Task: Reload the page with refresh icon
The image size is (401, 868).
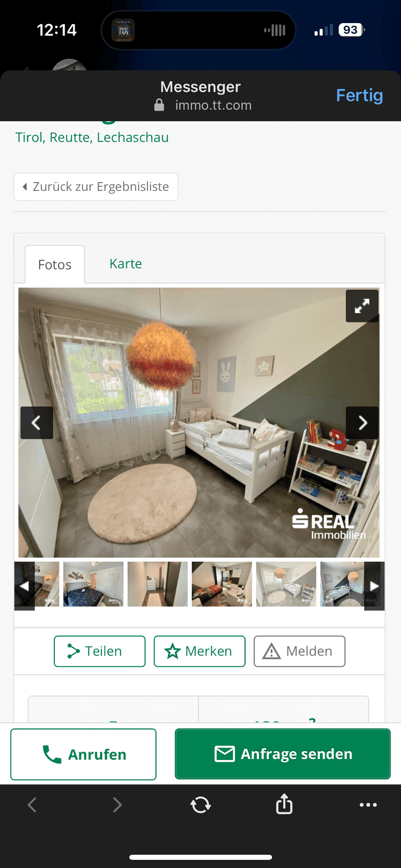Action: pyautogui.click(x=200, y=805)
